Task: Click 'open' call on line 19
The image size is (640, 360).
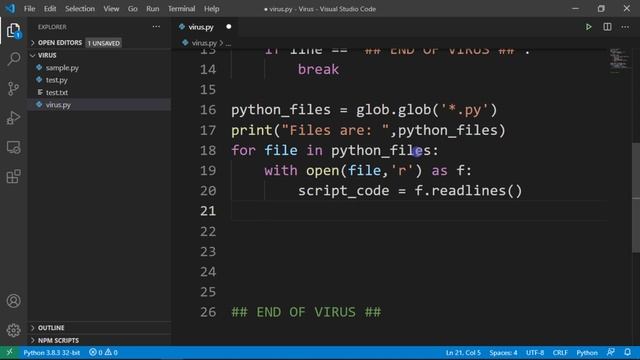Action: [322, 171]
